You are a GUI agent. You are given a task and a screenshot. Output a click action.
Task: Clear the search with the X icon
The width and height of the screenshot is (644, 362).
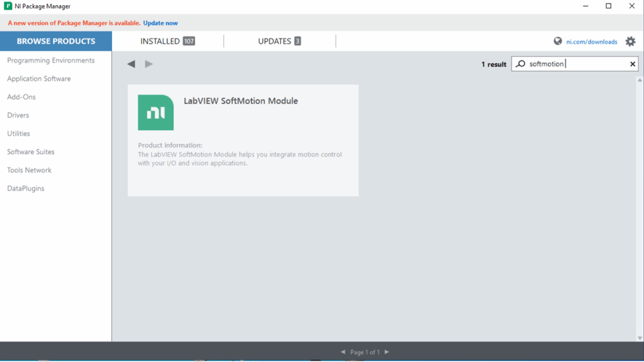pos(633,64)
